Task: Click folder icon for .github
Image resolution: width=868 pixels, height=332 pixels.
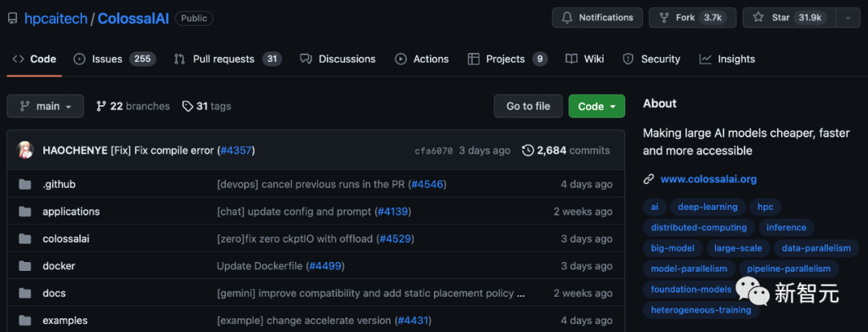Action: pyautogui.click(x=24, y=184)
